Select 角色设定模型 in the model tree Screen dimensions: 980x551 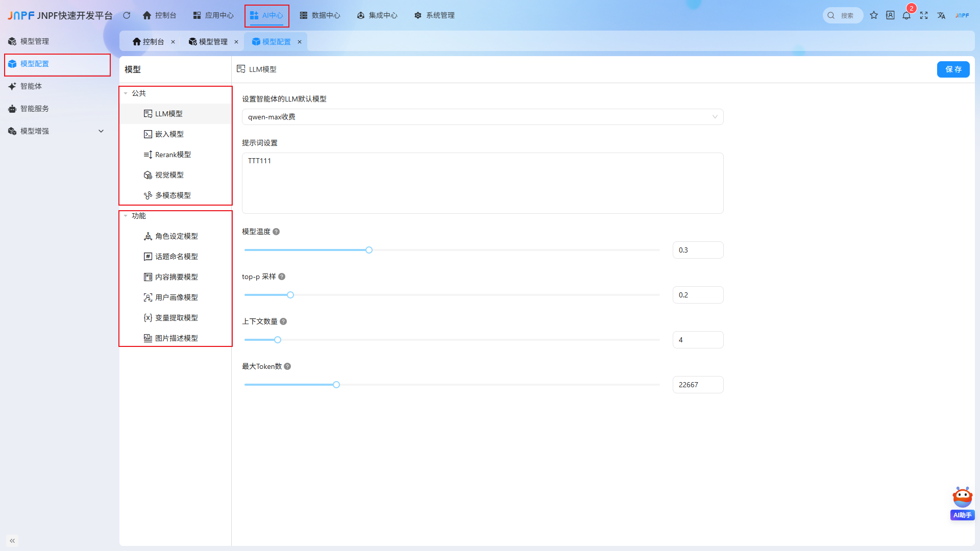(x=176, y=236)
